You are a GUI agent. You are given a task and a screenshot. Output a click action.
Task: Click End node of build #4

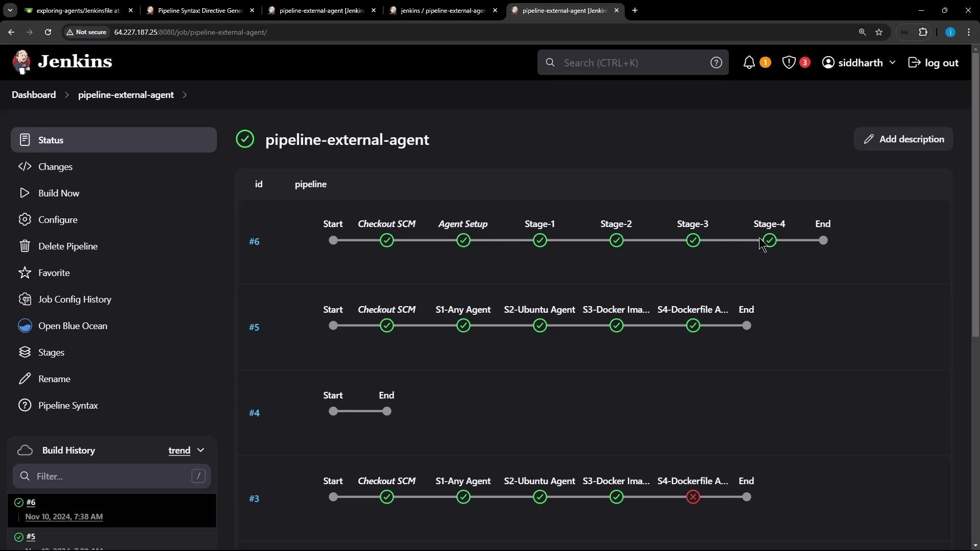pos(387,411)
